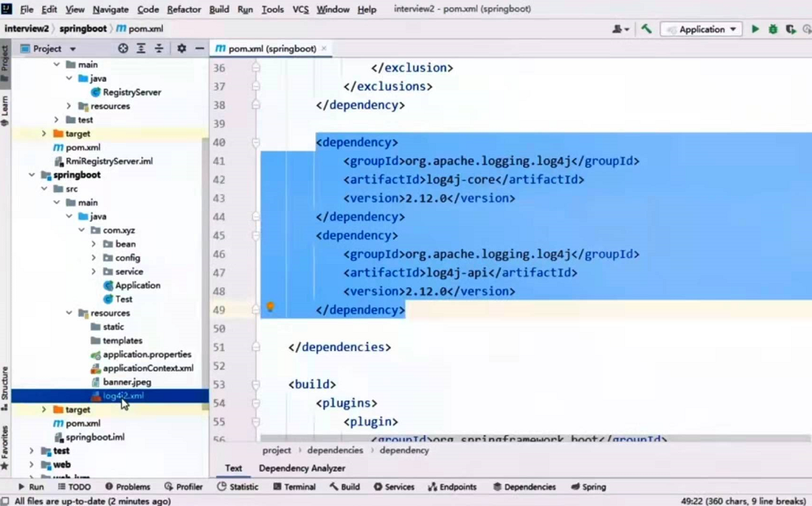Collapse the com.xyz package
This screenshot has width=812, height=506.
82,230
